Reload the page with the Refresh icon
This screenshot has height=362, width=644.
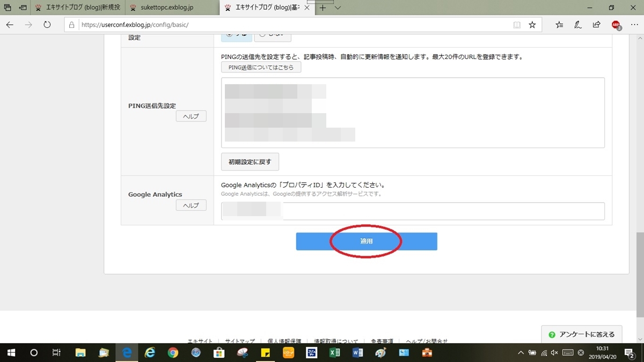[x=47, y=25]
